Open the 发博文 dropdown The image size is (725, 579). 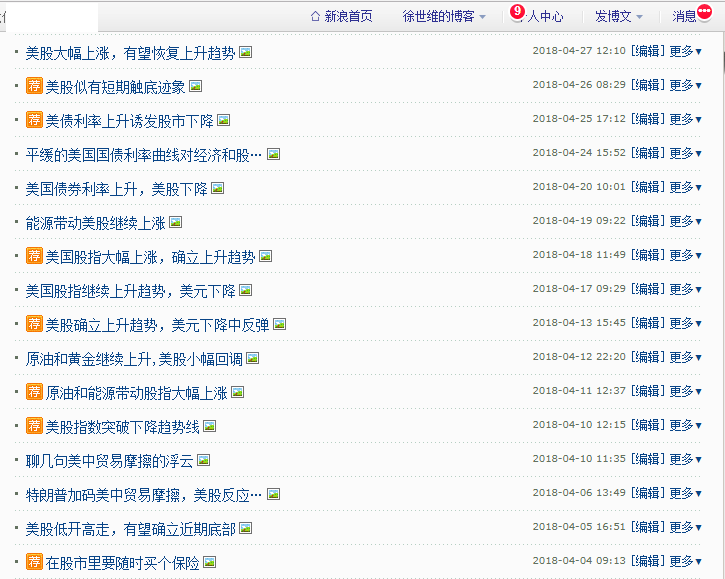point(619,16)
